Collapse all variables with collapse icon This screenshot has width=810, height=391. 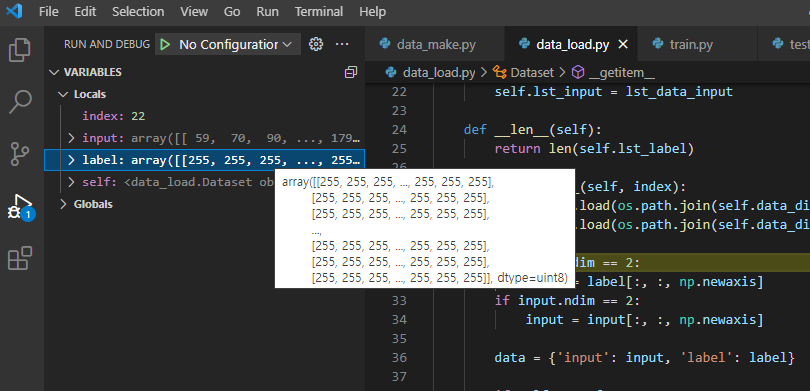(x=351, y=72)
